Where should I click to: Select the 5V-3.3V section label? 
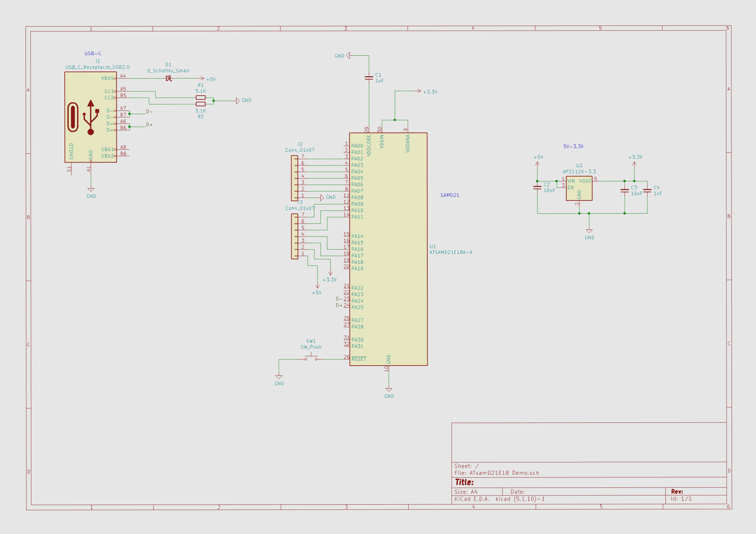pyautogui.click(x=573, y=146)
